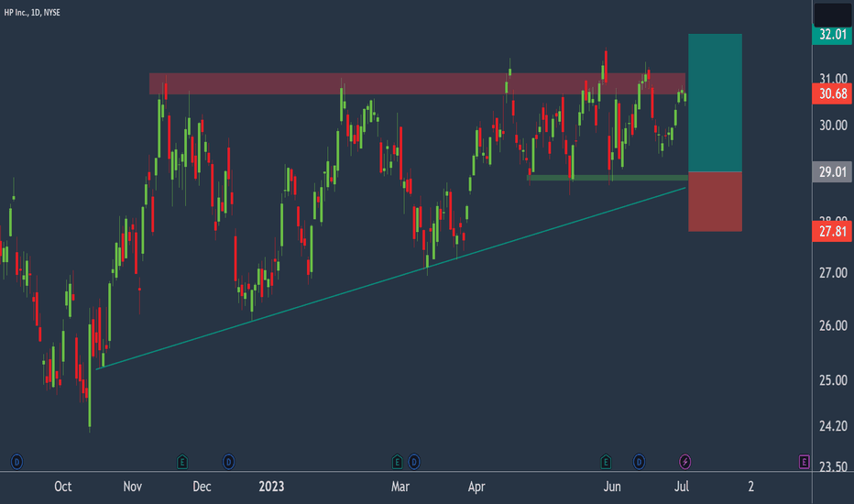Open the purple upcoming earnings E marker
Viewport: 854px width, 504px height.
click(x=805, y=462)
